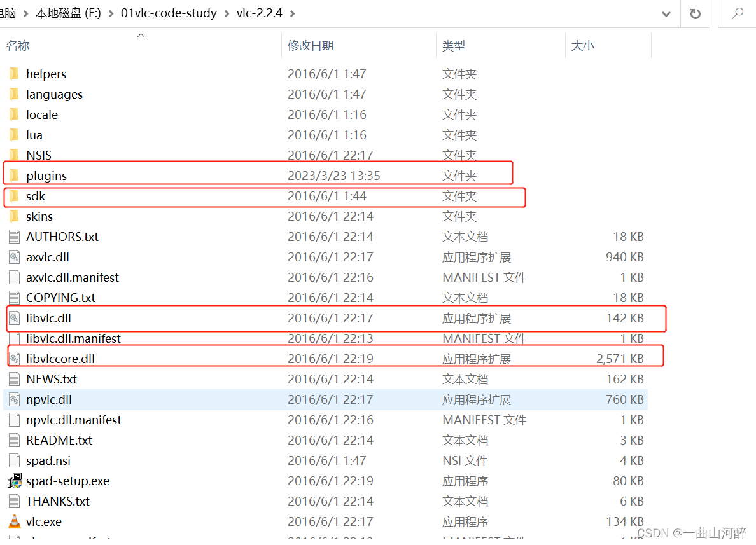Screen dimensions: 756x545
Task: Click the libvlc.dll application extension icon
Action: [14, 318]
